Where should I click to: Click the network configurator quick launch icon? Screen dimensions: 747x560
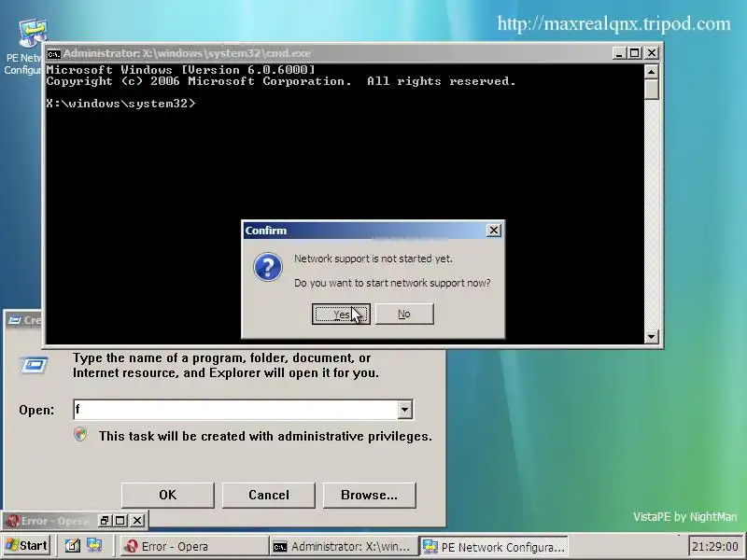[94, 546]
